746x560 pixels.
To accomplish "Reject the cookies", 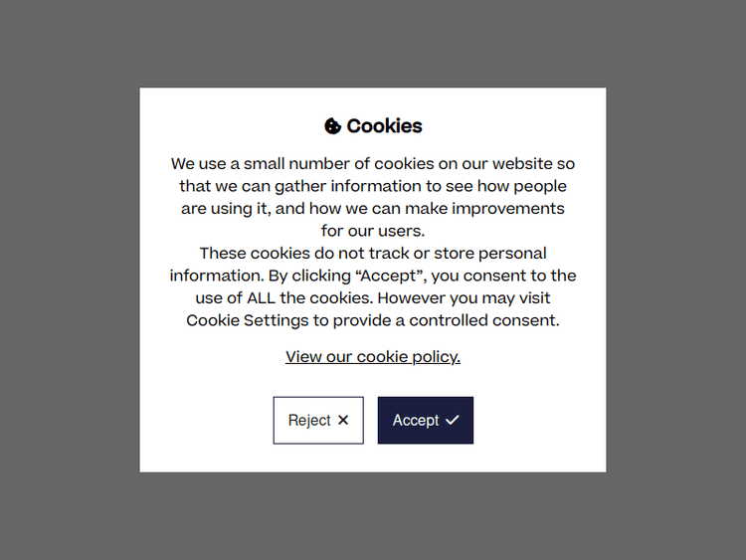I will (x=318, y=420).
